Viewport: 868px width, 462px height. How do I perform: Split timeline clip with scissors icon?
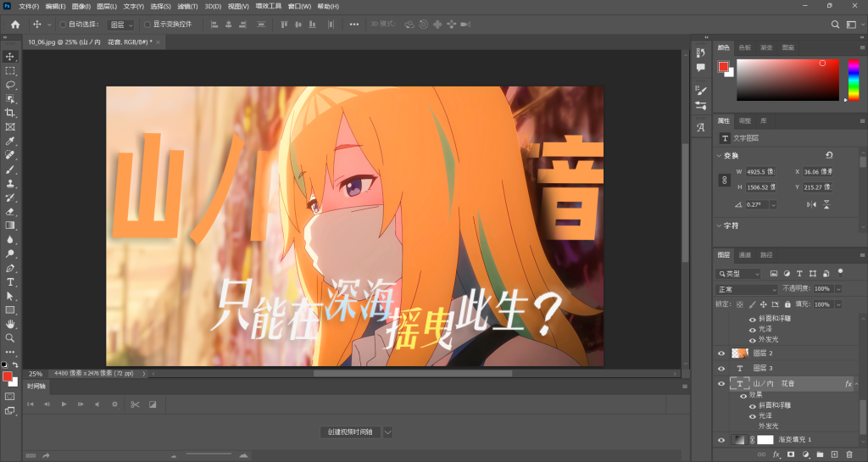[x=135, y=404]
